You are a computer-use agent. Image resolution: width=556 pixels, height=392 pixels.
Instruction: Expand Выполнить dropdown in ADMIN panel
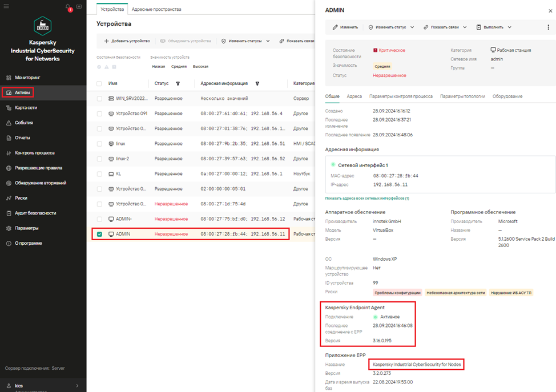click(x=510, y=27)
